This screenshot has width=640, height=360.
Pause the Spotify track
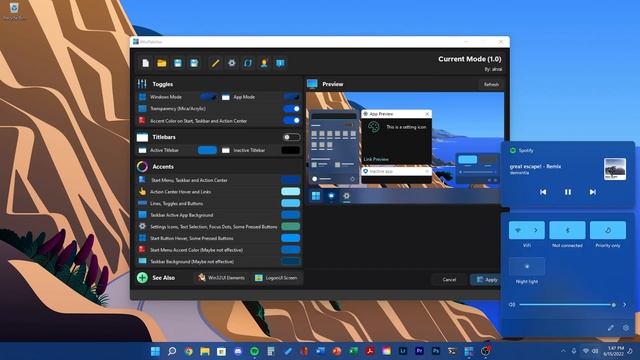click(x=568, y=192)
